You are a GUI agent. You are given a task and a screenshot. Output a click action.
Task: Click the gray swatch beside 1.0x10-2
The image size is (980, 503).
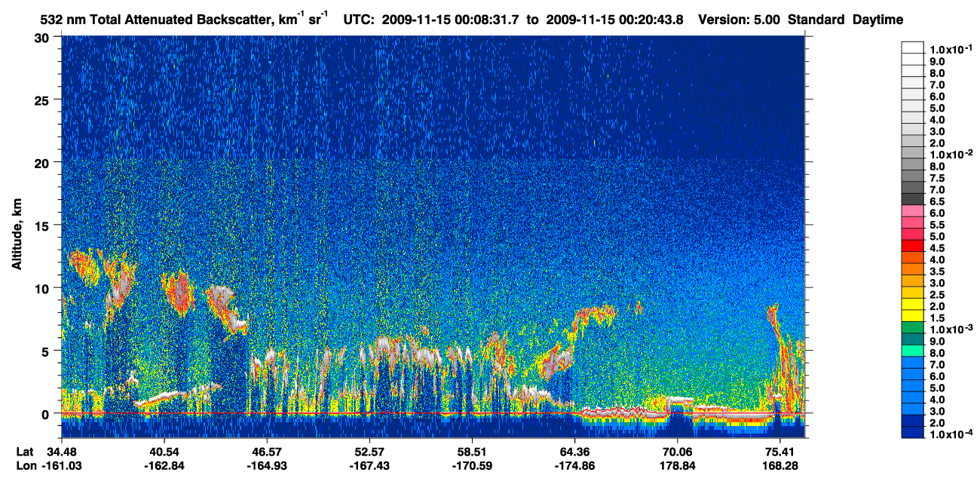click(x=912, y=154)
